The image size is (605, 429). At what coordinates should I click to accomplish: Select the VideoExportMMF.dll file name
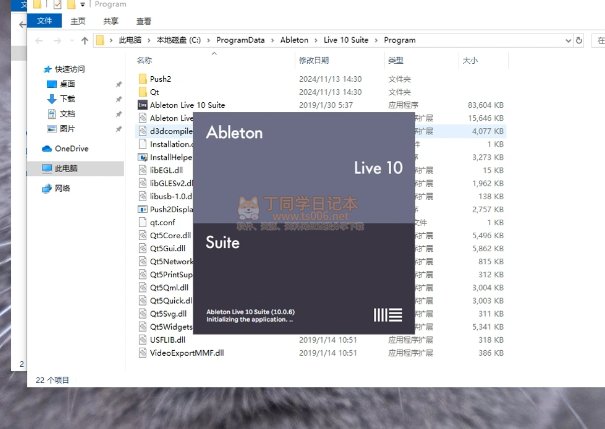187,353
